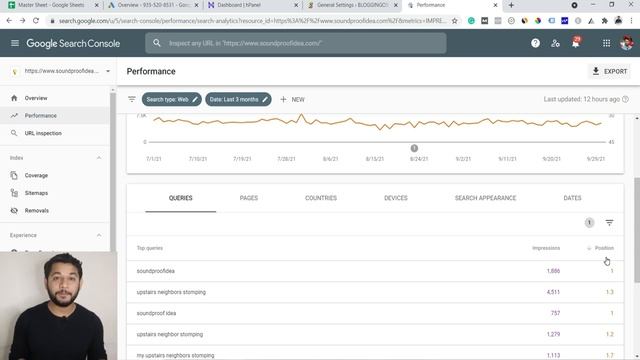Open the notifications bell

coord(576,43)
